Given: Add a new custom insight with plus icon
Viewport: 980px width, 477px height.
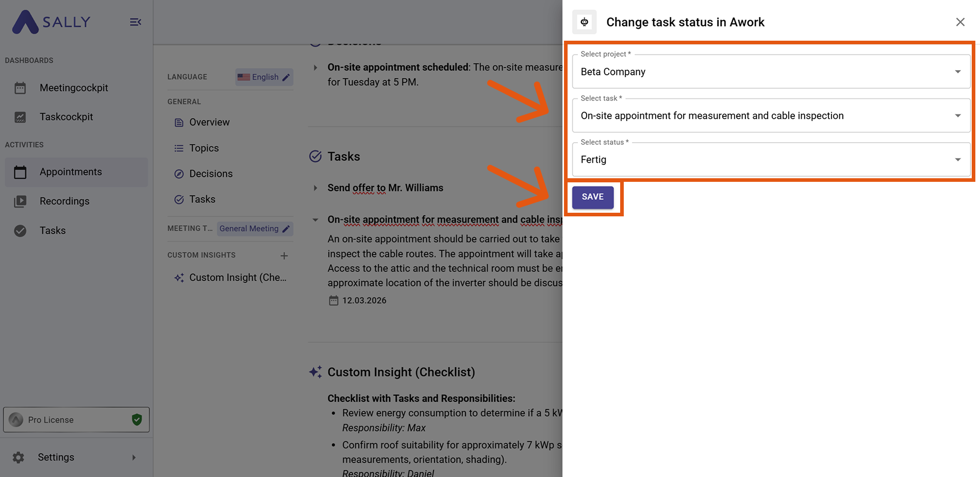Looking at the screenshot, I should pos(284,255).
